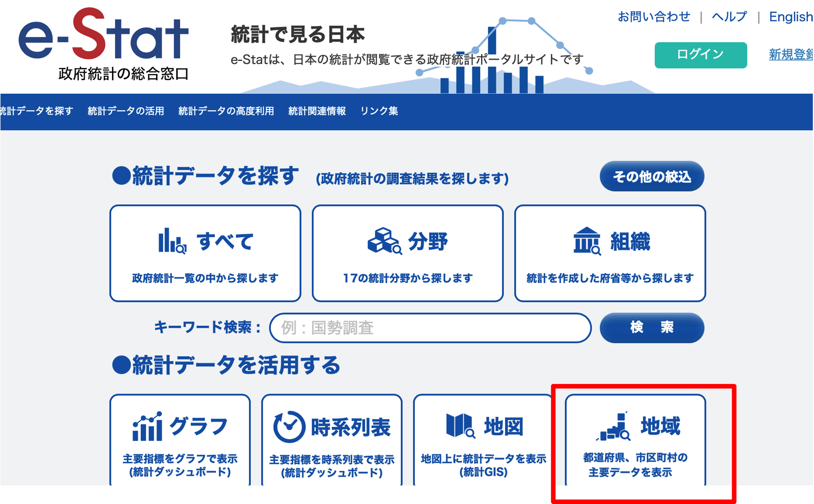
Task: Open the 地図 (統計GIS) card text
Action: 504,426
